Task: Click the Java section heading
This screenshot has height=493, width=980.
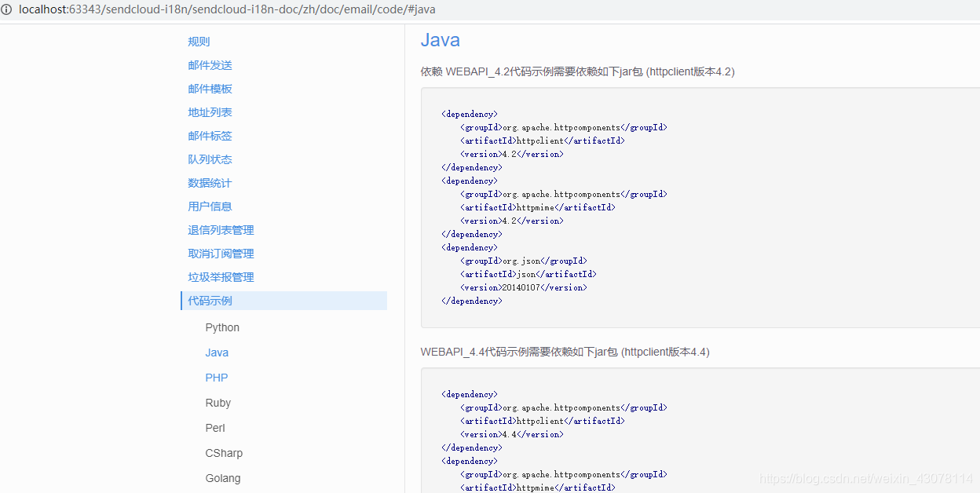Action: click(441, 40)
